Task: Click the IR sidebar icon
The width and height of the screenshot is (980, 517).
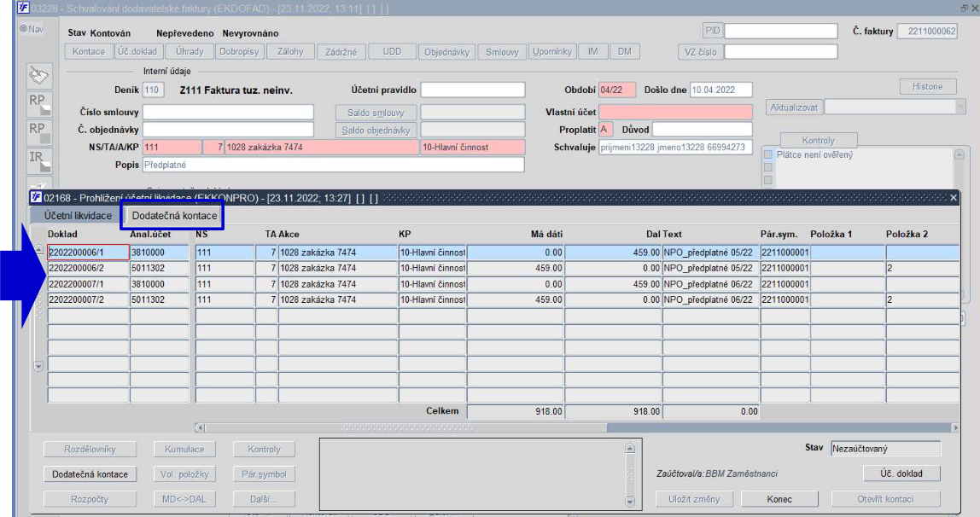Action: coord(38,161)
